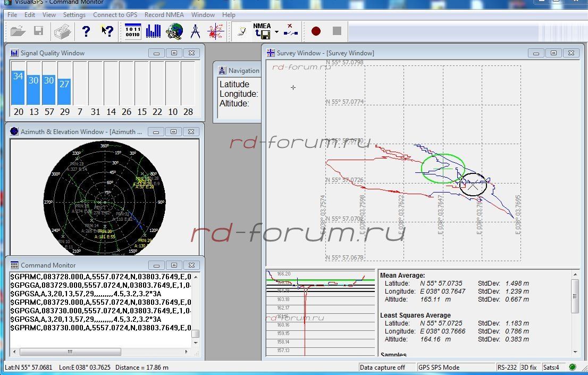Open the Window menu
The width and height of the screenshot is (588, 375).
click(x=203, y=15)
